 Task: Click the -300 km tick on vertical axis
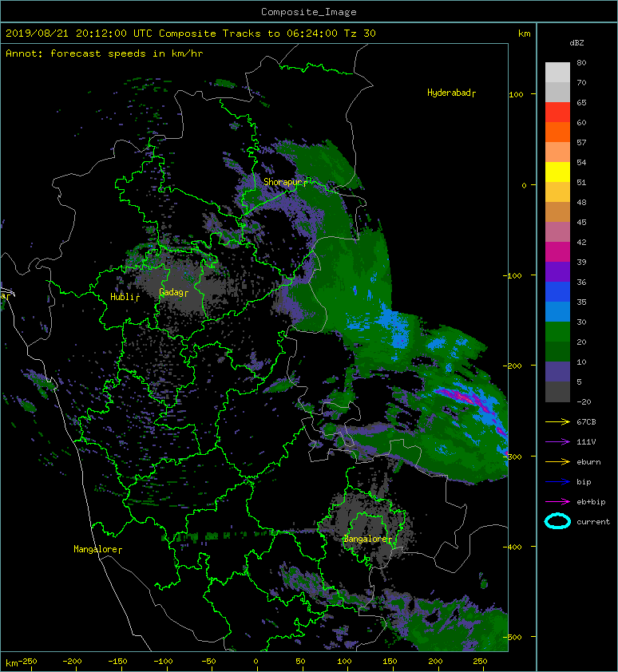513,457
